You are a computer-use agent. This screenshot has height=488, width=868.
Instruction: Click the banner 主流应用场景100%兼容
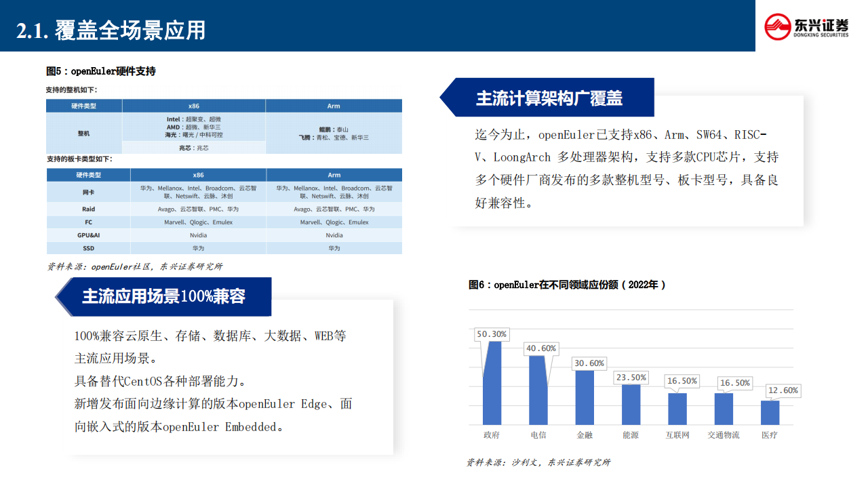coord(163,296)
